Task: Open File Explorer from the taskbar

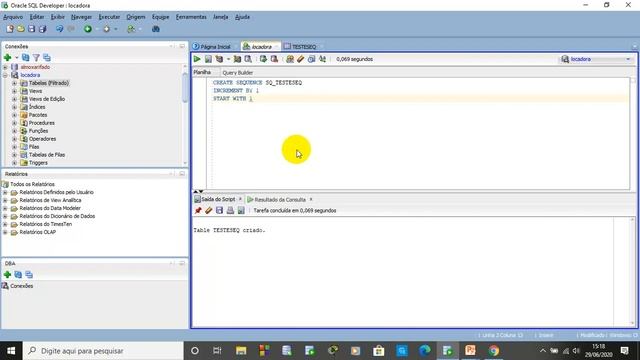Action: pyautogui.click(x=241, y=351)
